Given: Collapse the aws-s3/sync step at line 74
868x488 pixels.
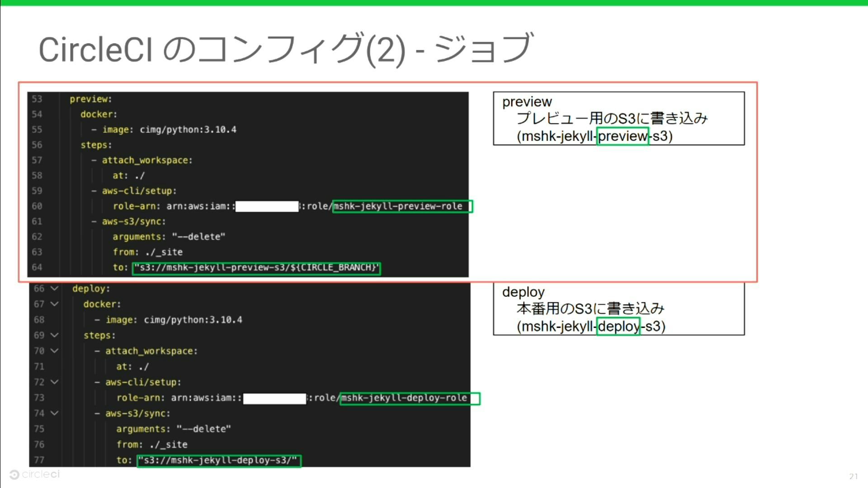Looking at the screenshot, I should 54,413.
